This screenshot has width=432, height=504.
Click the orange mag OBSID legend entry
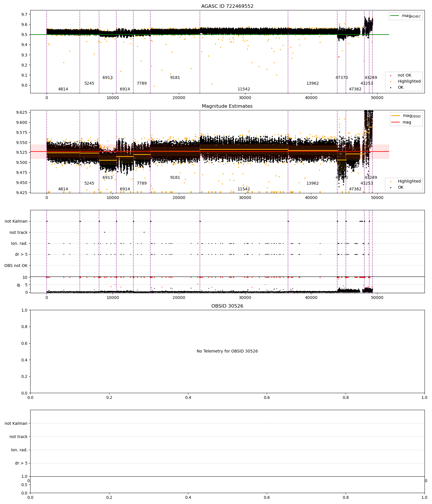coord(406,116)
